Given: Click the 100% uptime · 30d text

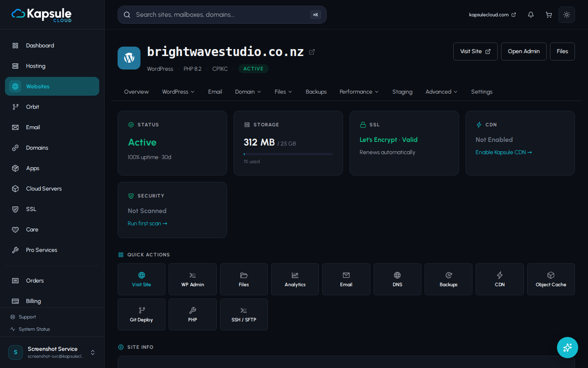Looking at the screenshot, I should (149, 157).
